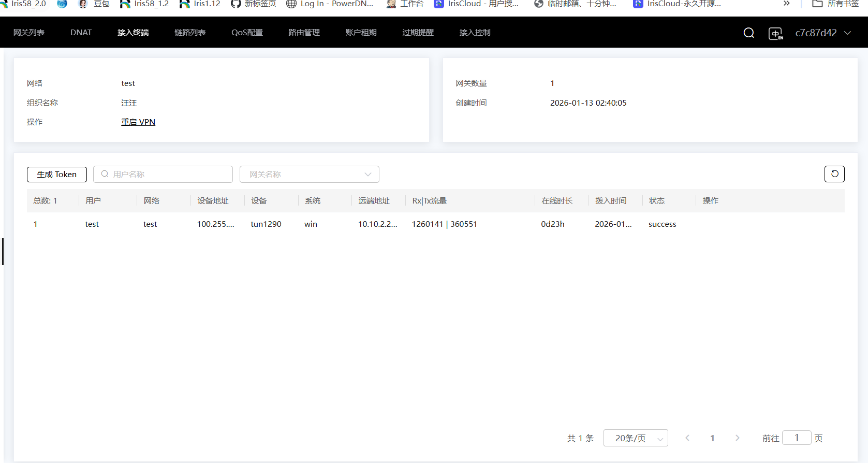Go to the 网关列表 tab
The height and width of the screenshot is (463, 868).
coord(29,32)
